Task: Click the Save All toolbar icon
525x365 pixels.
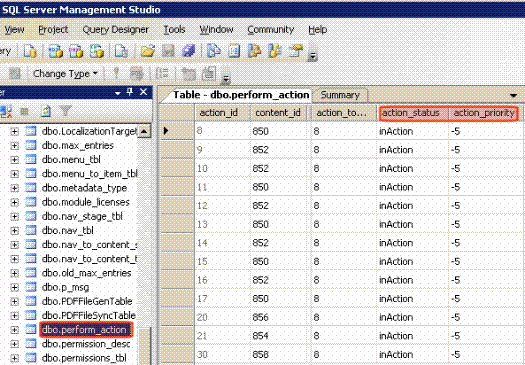Action: coord(189,51)
